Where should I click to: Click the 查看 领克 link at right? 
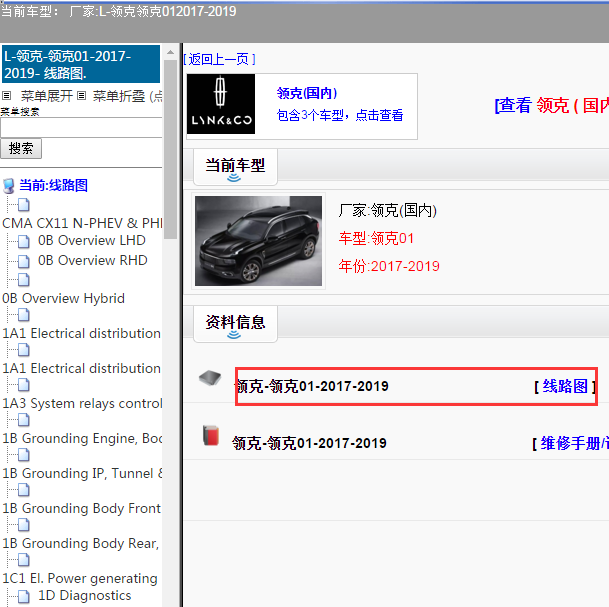pyautogui.click(x=552, y=106)
